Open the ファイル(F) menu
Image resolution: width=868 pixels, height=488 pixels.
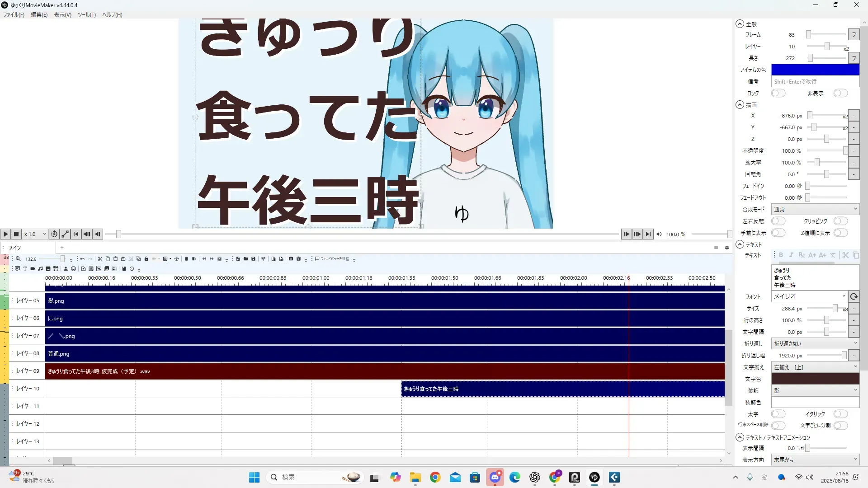pos(14,15)
